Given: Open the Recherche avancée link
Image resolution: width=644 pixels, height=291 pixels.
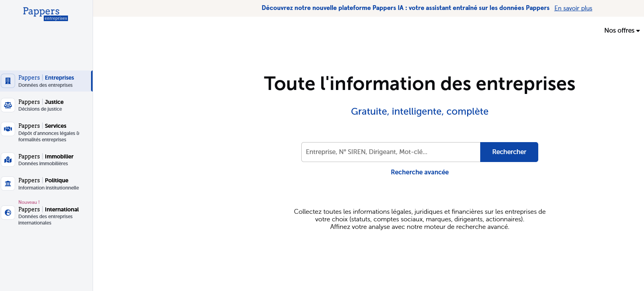Looking at the screenshot, I should (x=420, y=172).
